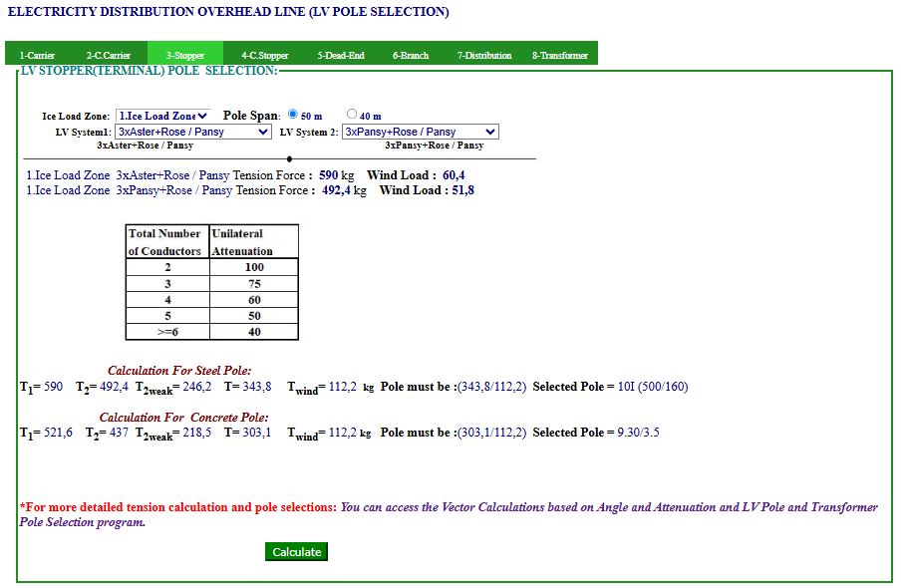Click the >=6 conductors table cell

tap(167, 332)
